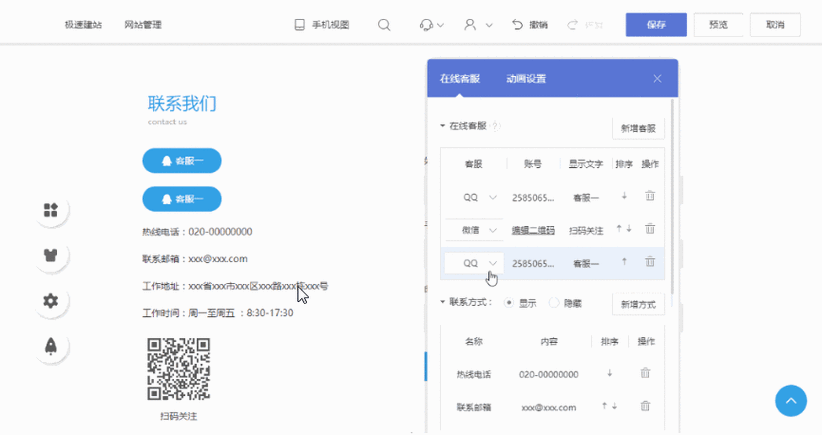The width and height of the screenshot is (822, 435).
Task: Collapse the 联系方式 section
Action: point(442,302)
